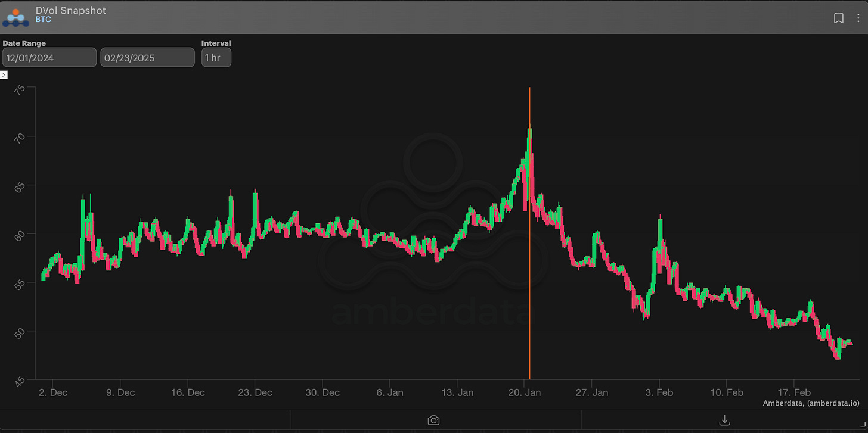This screenshot has width=868, height=433.
Task: Click the DVol Snapshot title
Action: click(71, 10)
